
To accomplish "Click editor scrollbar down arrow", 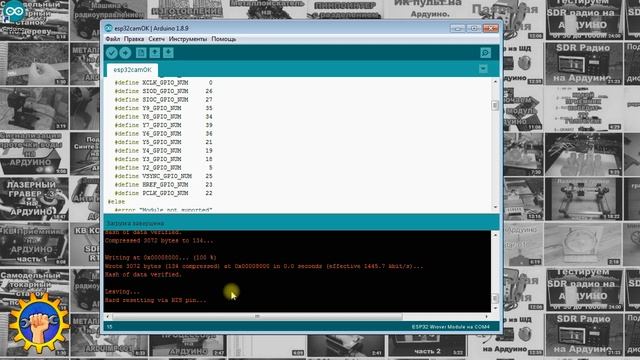I will coord(495,208).
